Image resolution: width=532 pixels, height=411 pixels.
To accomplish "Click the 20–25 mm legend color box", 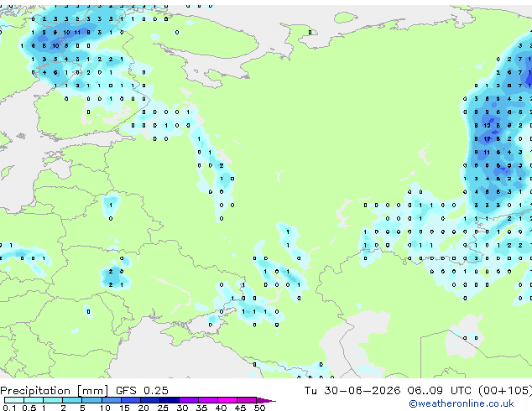I will pyautogui.click(x=150, y=400).
